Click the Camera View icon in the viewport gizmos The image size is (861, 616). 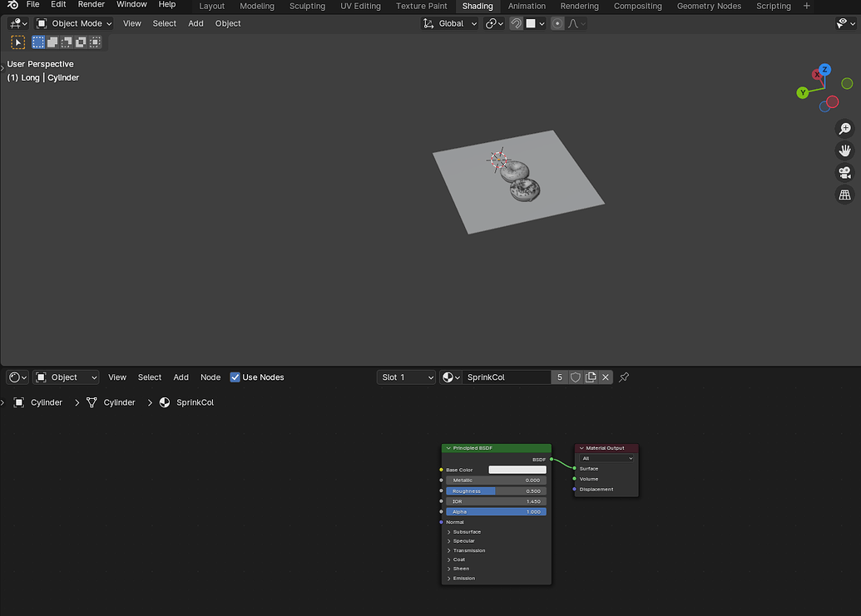[x=844, y=172]
